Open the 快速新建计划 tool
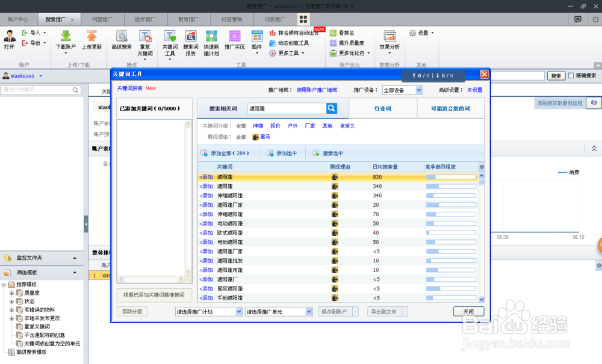 211,43
